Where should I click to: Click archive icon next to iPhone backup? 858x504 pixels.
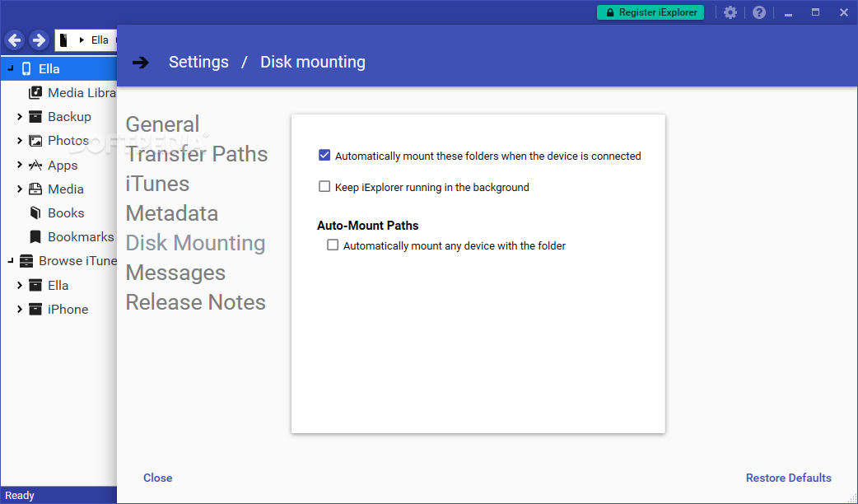[35, 309]
